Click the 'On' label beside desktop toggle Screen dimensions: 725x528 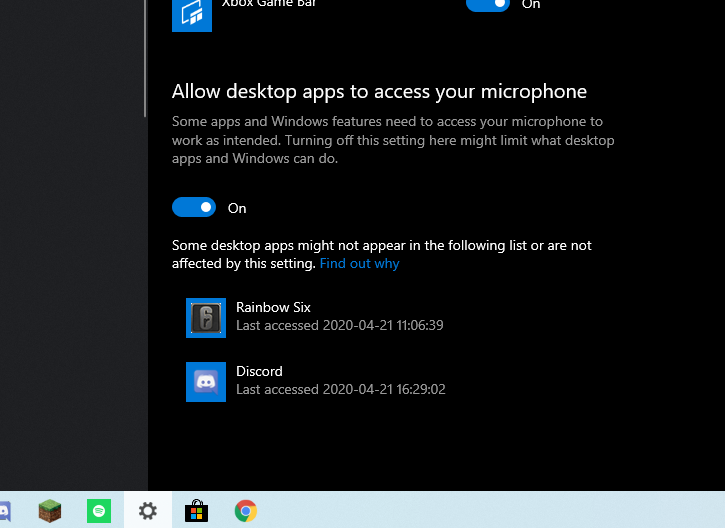pyautogui.click(x=237, y=208)
